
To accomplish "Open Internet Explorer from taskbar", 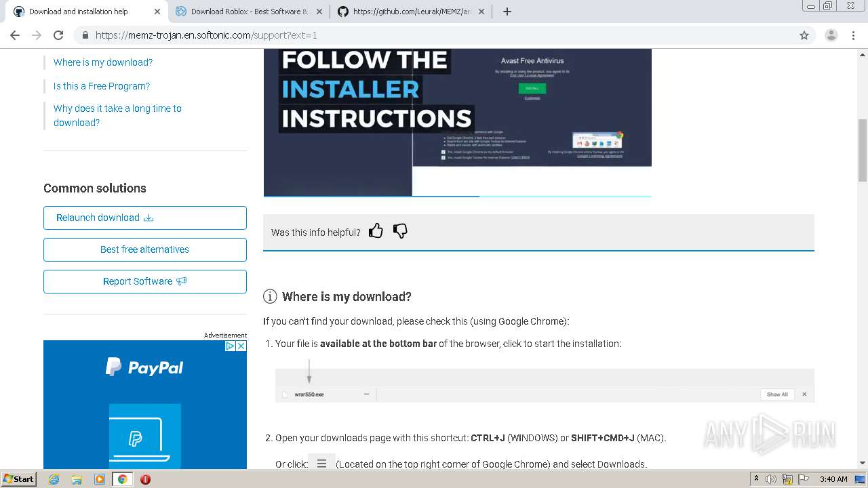I will point(54,479).
